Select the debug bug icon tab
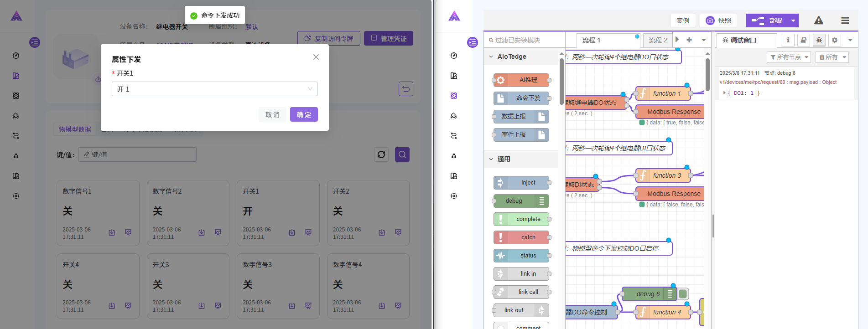This screenshot has height=329, width=868. pos(819,40)
